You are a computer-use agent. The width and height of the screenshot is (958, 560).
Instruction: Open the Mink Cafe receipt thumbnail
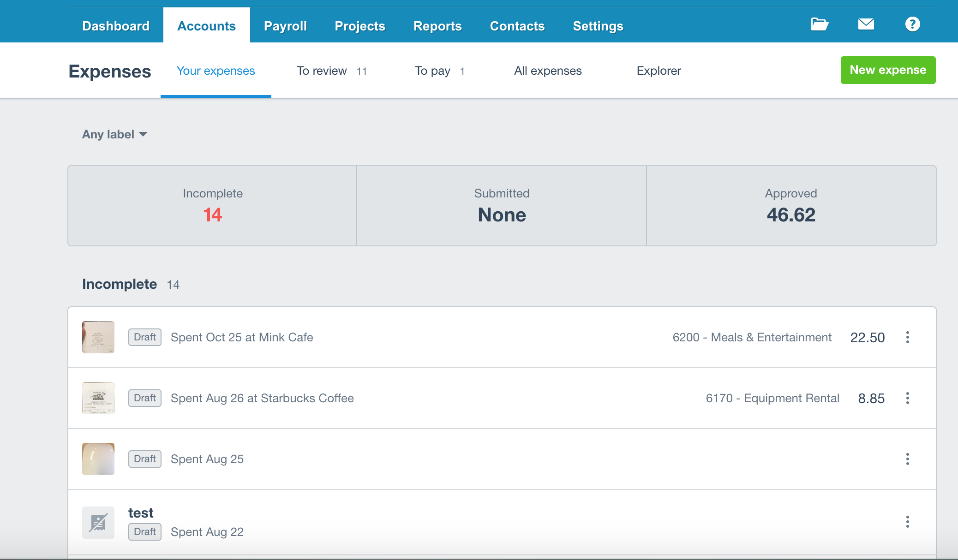pos(98,337)
